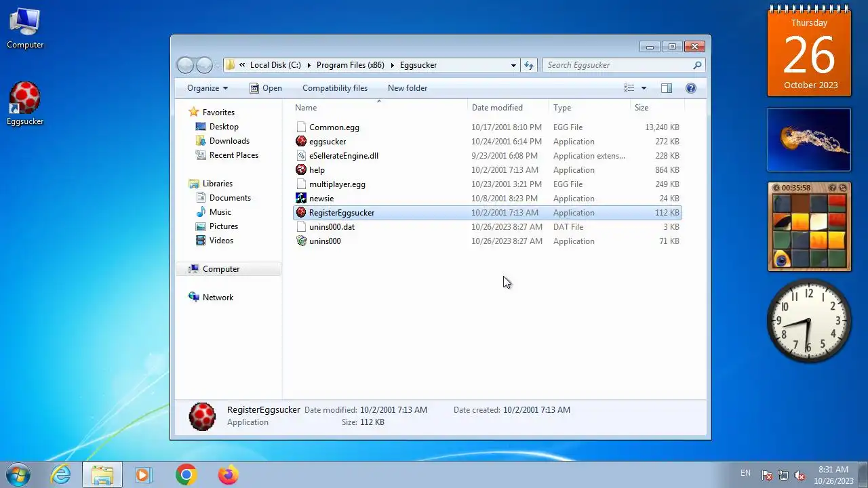The height and width of the screenshot is (488, 868).
Task: Open the Start menu
Action: tap(18, 474)
